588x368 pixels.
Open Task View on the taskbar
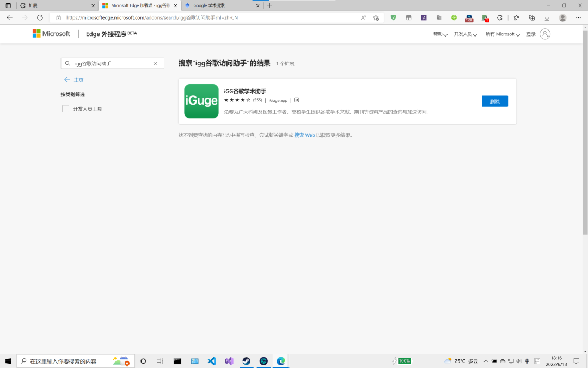point(160,361)
